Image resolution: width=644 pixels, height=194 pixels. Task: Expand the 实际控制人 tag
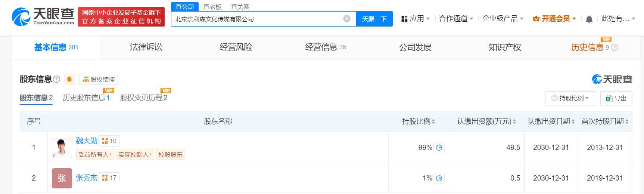point(135,154)
